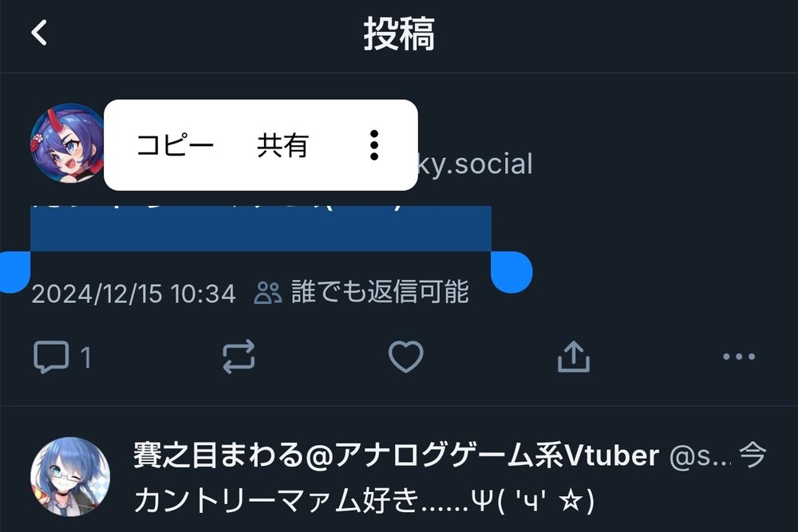Open 賽之目まわる@アナログゲーム系Vtuber profile name
Viewport: 798px width, 532px height.
tap(397, 455)
